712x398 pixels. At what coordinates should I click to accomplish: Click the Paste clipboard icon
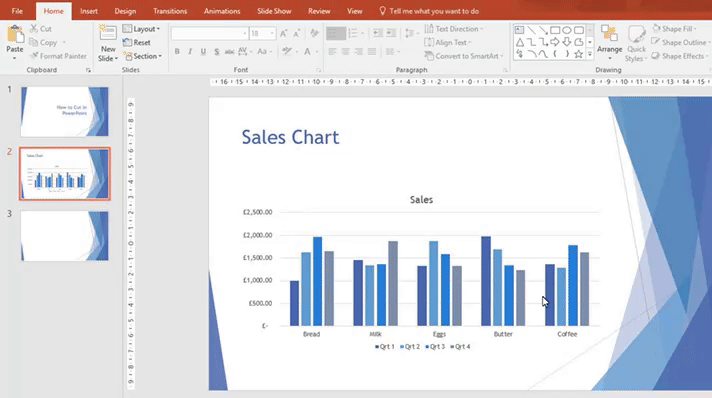pyautogui.click(x=15, y=35)
